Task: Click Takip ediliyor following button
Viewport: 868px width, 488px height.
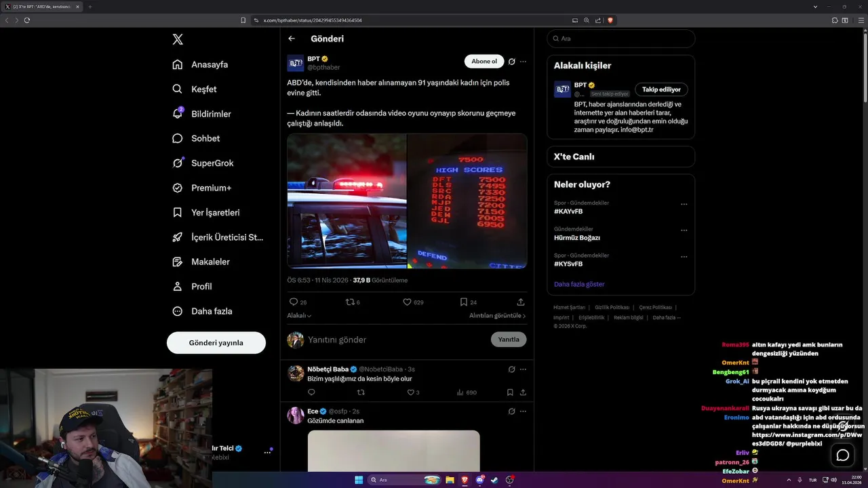Action: tap(661, 89)
